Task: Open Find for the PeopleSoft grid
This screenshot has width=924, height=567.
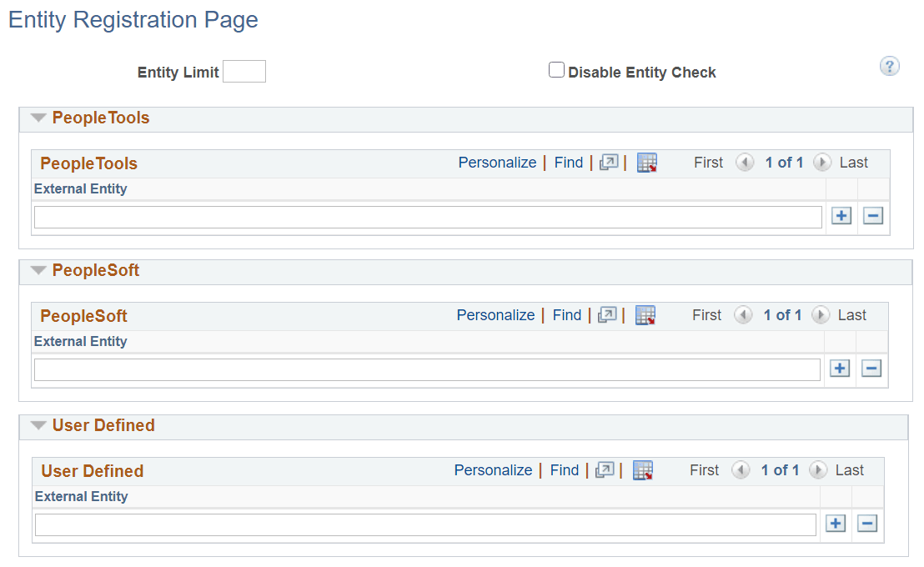Action: point(566,315)
